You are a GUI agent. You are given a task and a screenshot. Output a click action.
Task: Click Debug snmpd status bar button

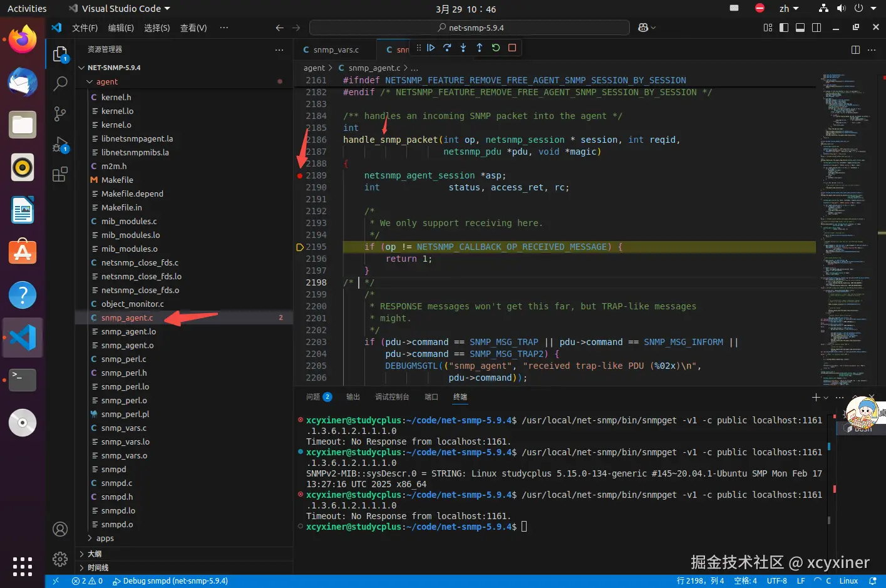[x=170, y=581]
